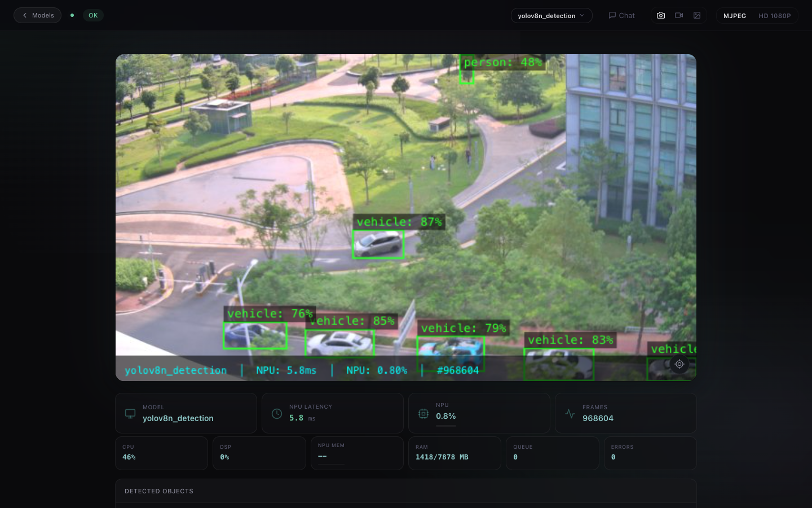812x508 pixels.
Task: Click the chevron arrow in model selector
Action: (x=582, y=16)
